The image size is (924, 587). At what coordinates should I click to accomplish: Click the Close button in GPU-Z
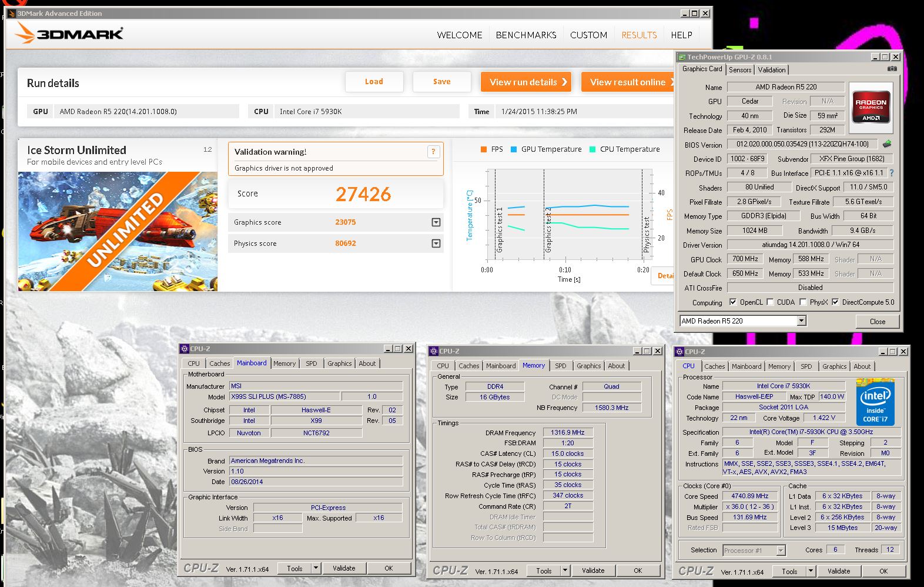[x=878, y=321]
